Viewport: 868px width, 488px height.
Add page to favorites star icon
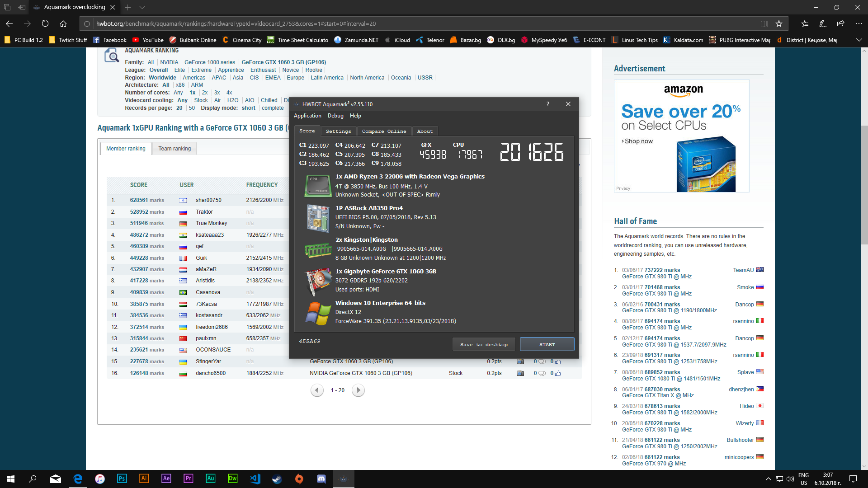(779, 23)
